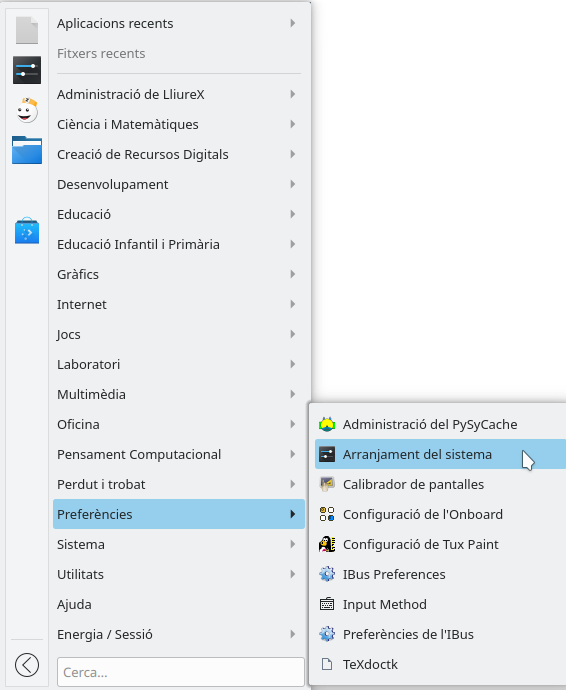
Task: Expand the Aplicacions recents submenu
Action: coord(179,23)
